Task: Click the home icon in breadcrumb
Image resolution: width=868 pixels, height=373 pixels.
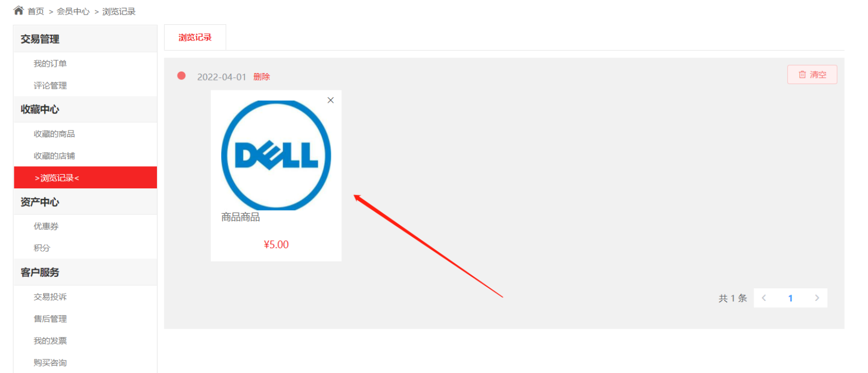Action: pos(18,11)
